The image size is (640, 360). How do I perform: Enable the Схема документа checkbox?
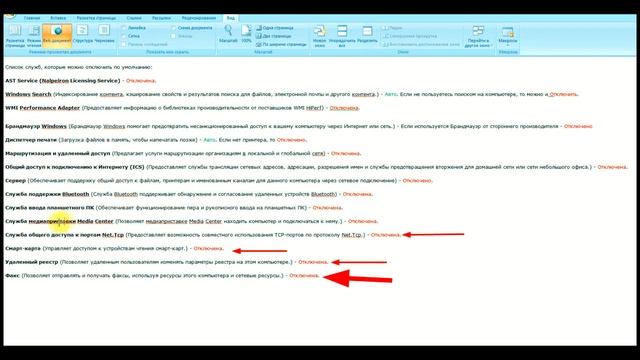tap(173, 28)
